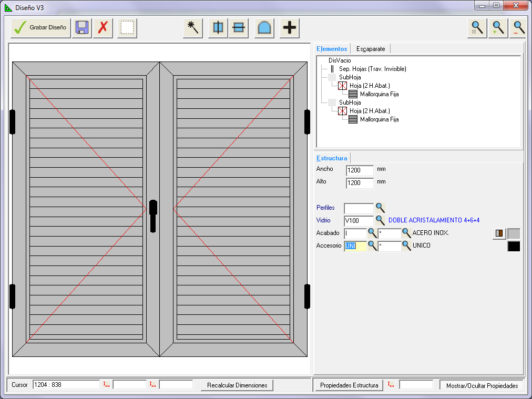Click the red X delete icon
Viewport: 532px width, 399px height.
(x=103, y=28)
